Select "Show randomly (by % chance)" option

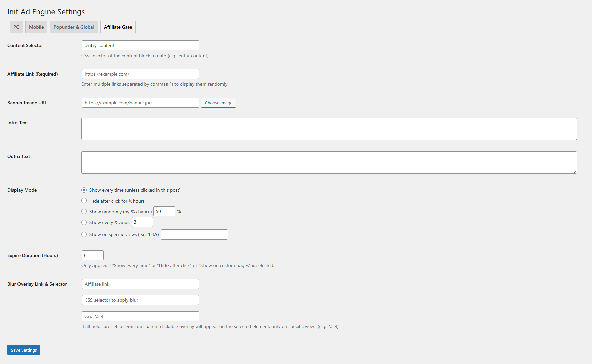[84, 211]
